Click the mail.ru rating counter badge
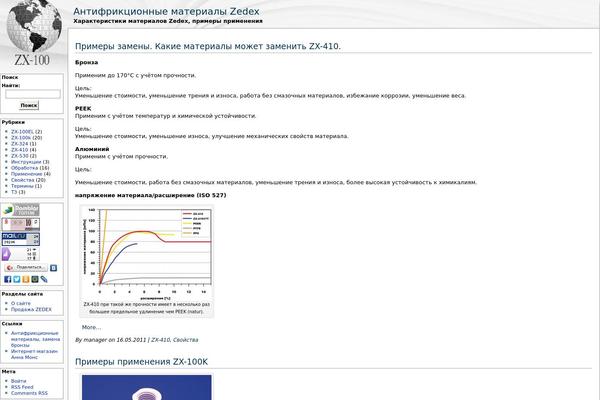Viewport: 600px width, 400px height. pos(21,239)
